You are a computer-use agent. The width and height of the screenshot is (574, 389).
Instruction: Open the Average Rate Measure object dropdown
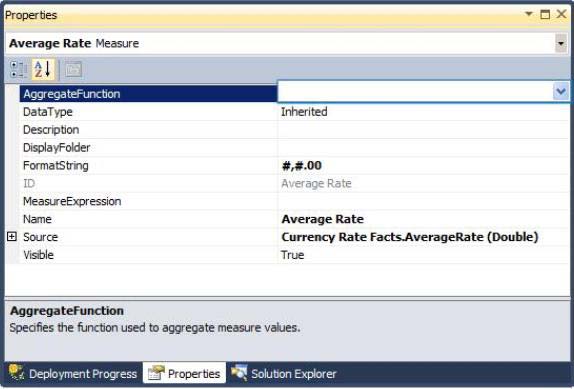tap(561, 44)
